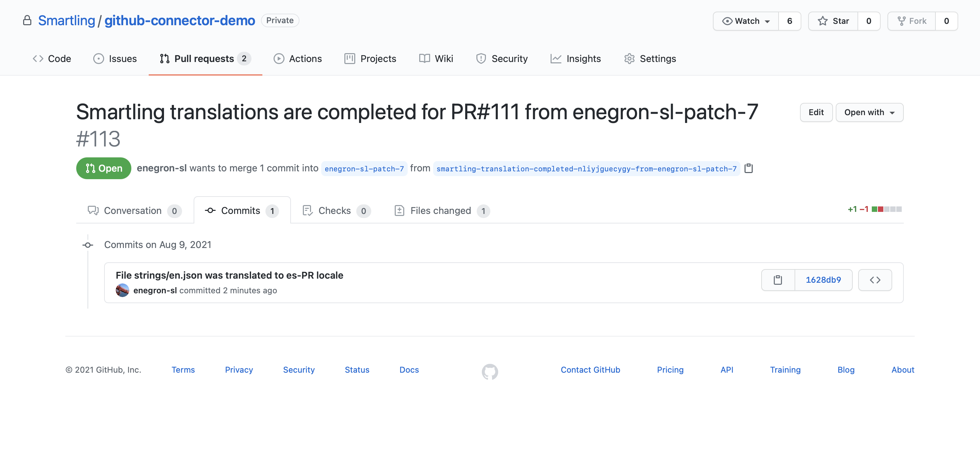
Task: Open base branch enegron-sl-patch-7 link
Action: pos(364,169)
